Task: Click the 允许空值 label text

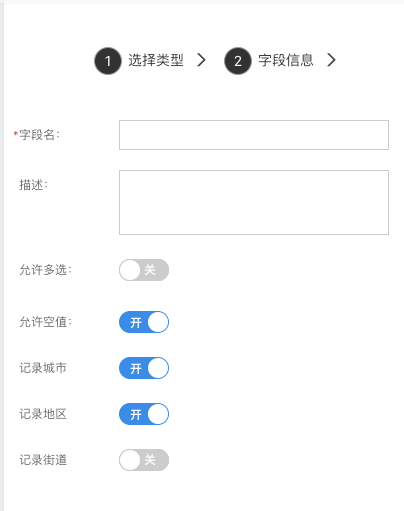Action: pyautogui.click(x=46, y=322)
